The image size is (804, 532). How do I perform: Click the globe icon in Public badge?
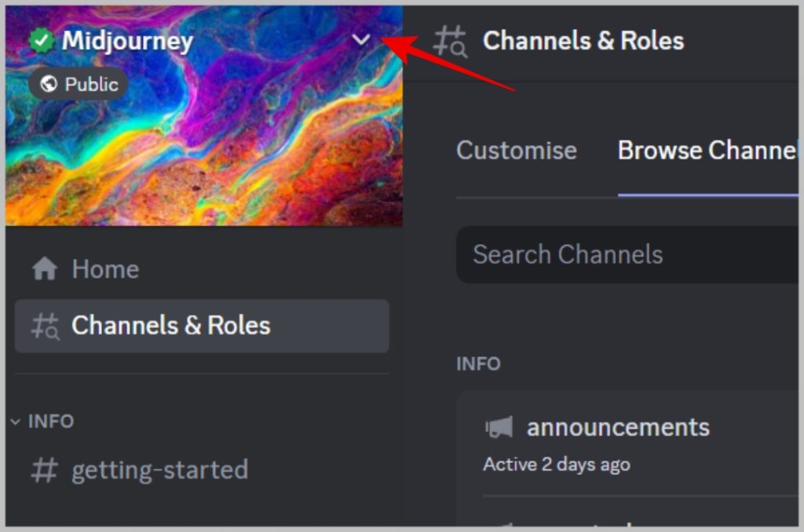49,84
